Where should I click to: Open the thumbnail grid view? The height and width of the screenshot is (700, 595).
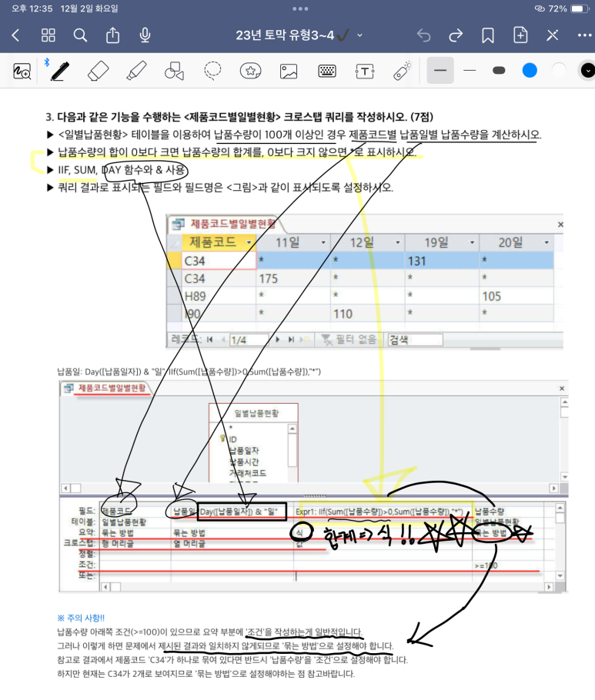click(48, 35)
